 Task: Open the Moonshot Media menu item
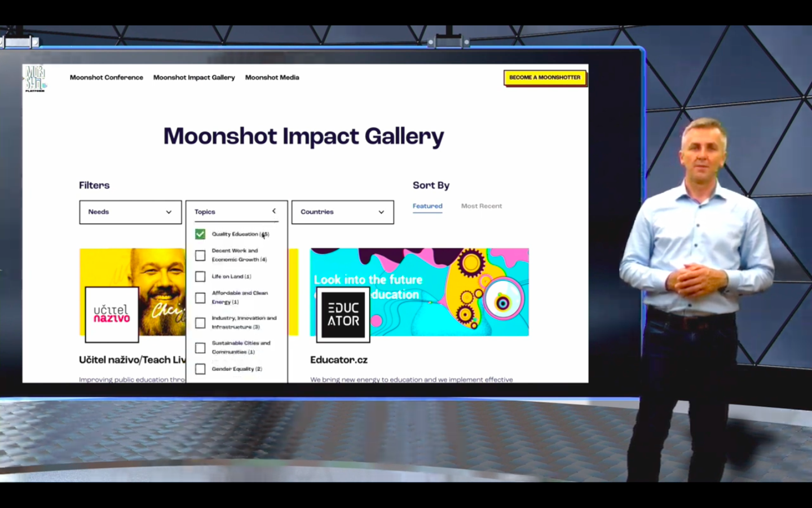(x=272, y=77)
